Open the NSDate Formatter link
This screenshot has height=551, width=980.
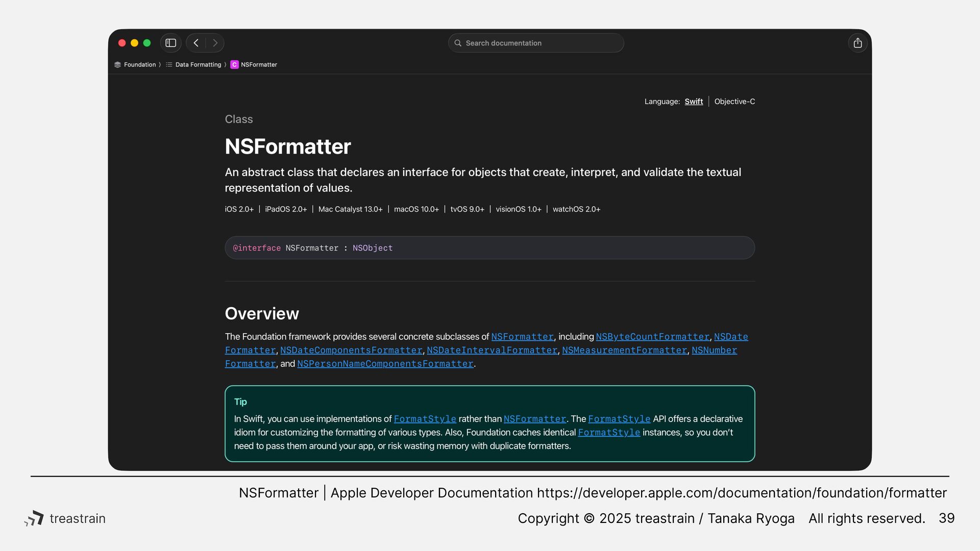click(731, 337)
